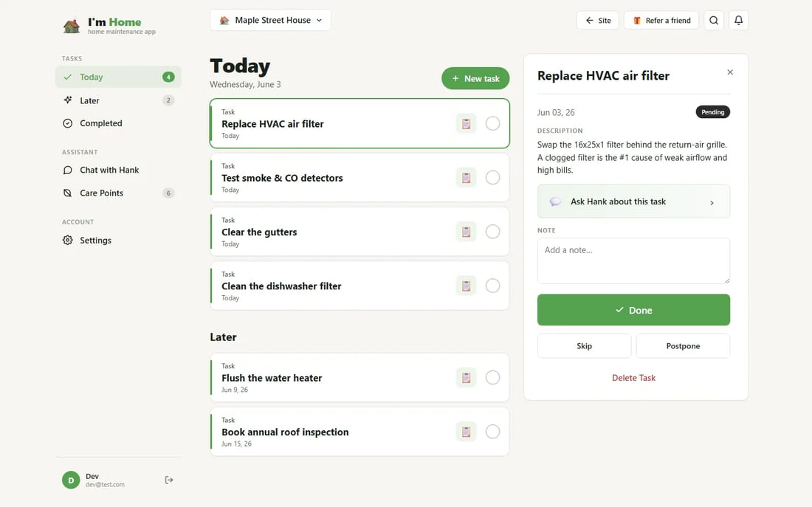Image resolution: width=812 pixels, height=507 pixels.
Task: Select the Clear the gutters task card
Action: tap(359, 232)
